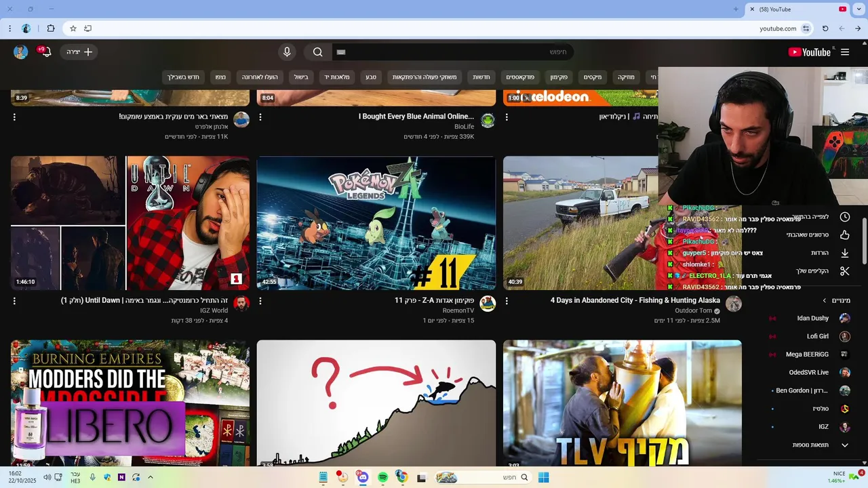Open the YouTube hamburger guide menu
The image size is (868, 488).
(x=845, y=52)
